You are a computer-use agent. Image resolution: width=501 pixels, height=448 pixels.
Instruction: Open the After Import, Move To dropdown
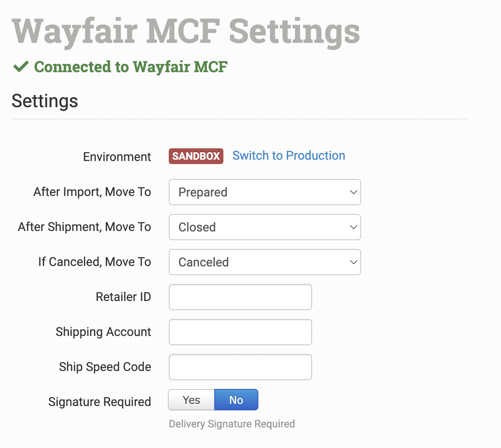tap(264, 192)
